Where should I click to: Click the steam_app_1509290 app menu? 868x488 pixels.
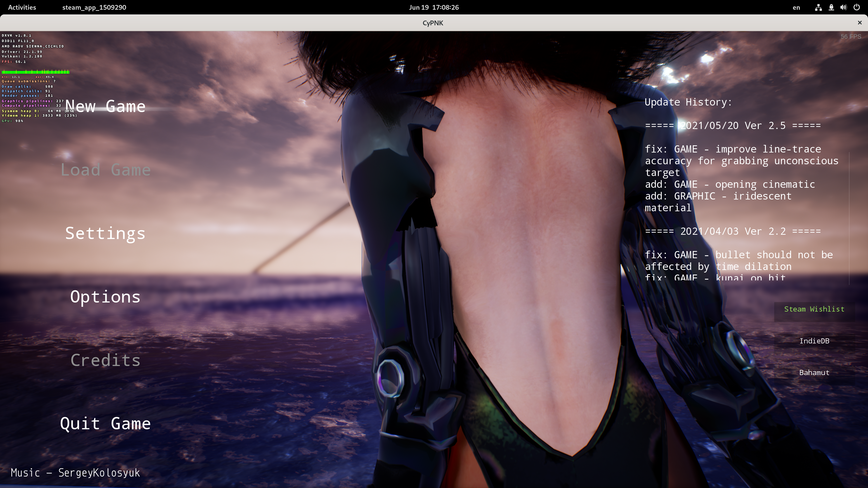[94, 7]
